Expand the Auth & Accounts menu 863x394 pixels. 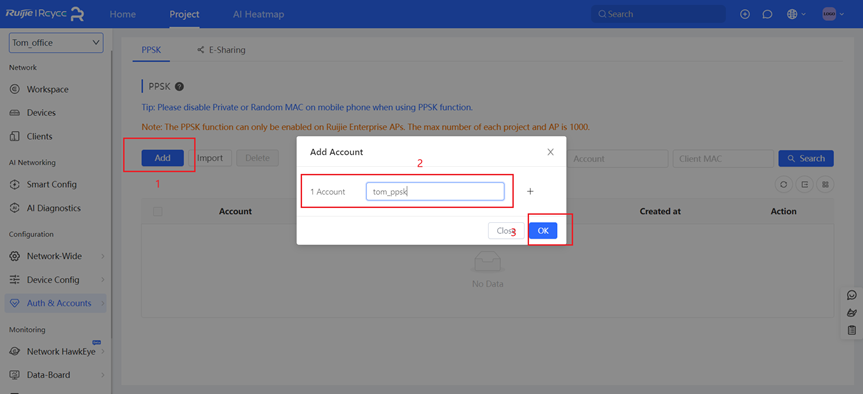[x=56, y=303]
